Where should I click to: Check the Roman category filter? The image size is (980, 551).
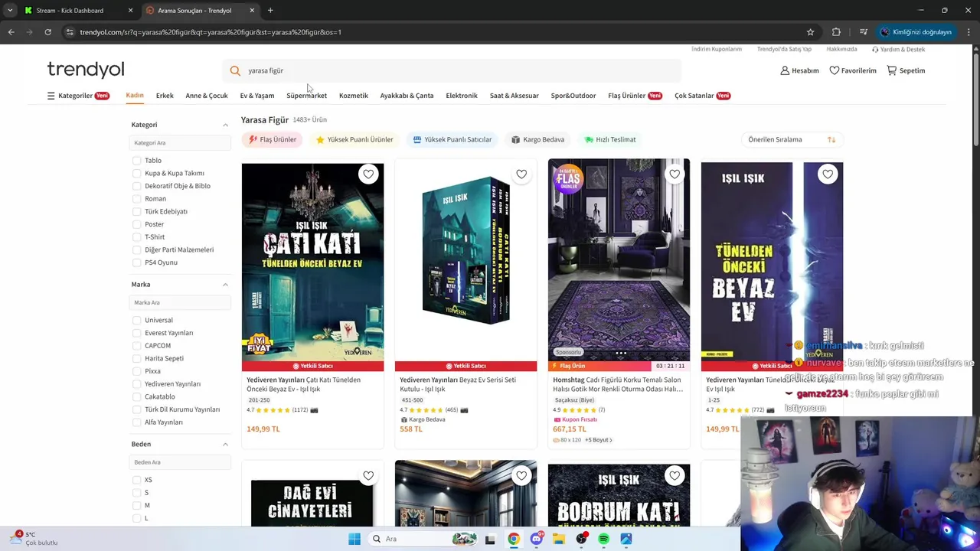(x=136, y=199)
